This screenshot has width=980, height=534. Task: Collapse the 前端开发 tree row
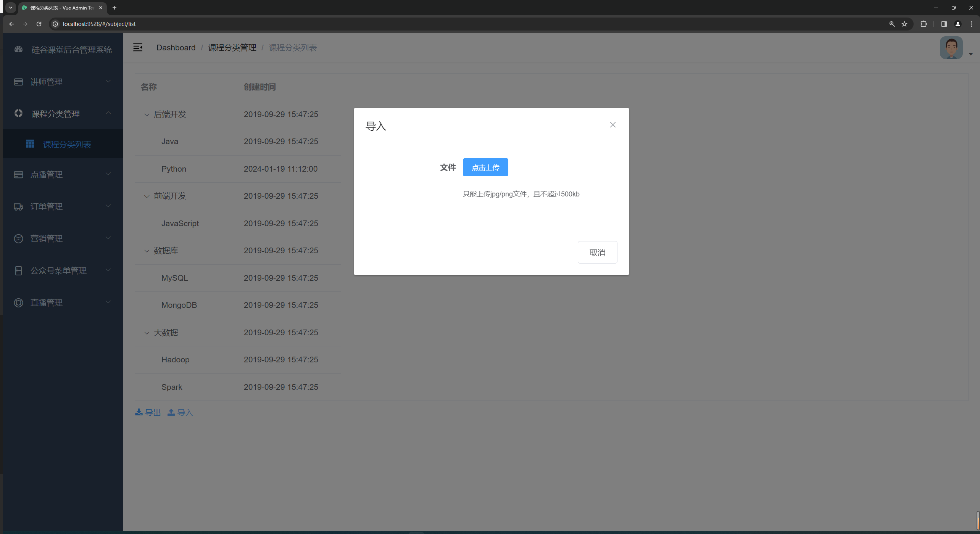click(x=147, y=196)
